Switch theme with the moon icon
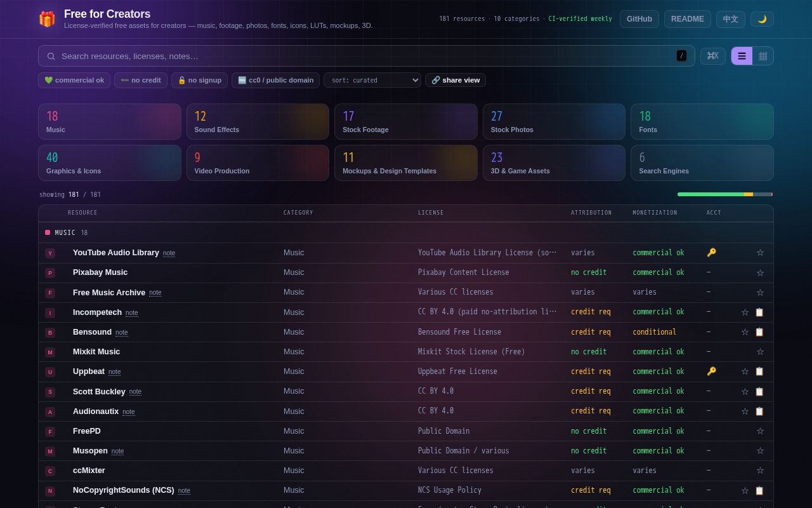The width and height of the screenshot is (812, 508). 762,19
